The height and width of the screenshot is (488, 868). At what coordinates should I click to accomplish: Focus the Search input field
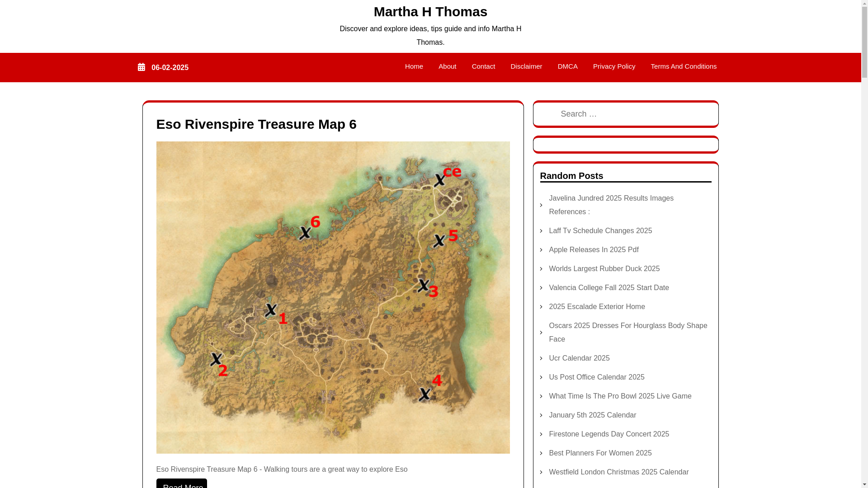(626, 114)
